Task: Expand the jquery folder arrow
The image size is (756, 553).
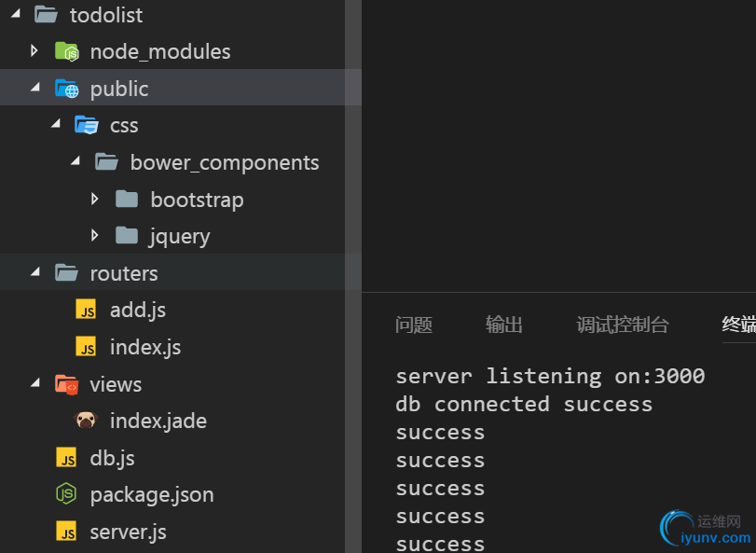Action: click(94, 235)
